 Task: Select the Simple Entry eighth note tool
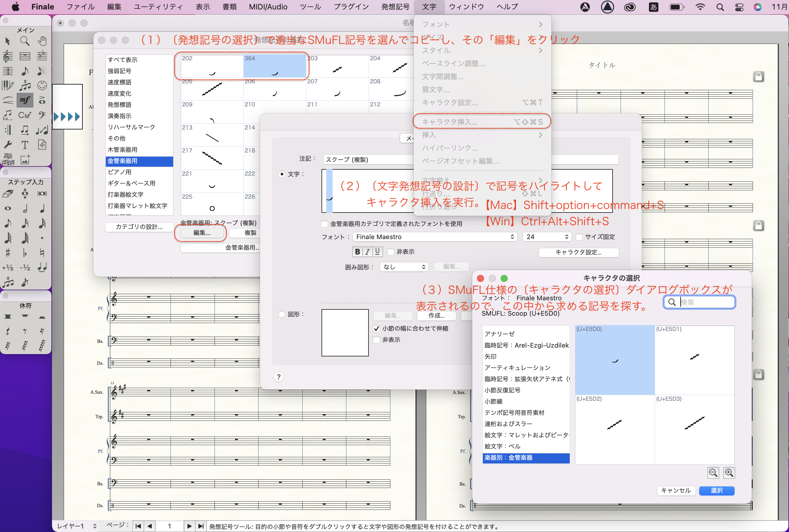pyautogui.click(x=25, y=71)
